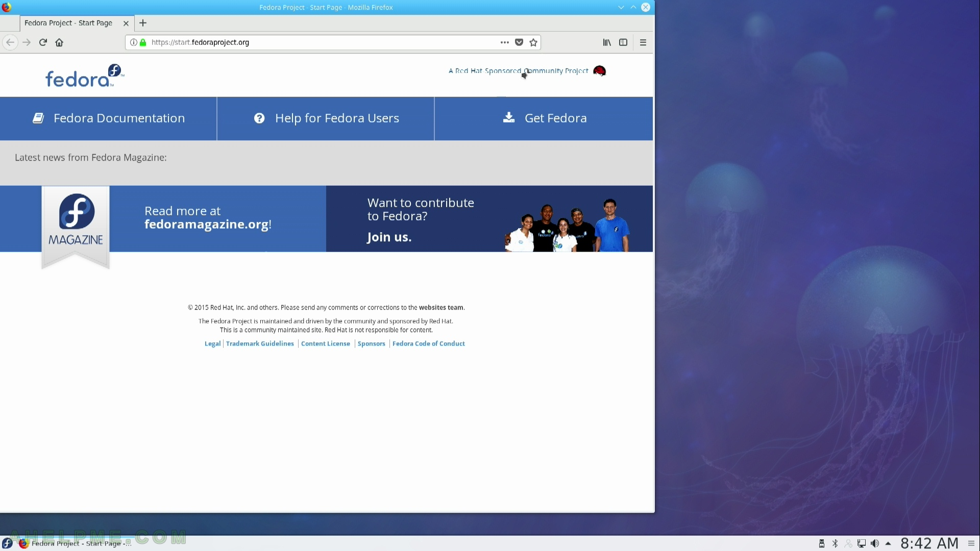The image size is (980, 551).
Task: Click the Join us. link
Action: tap(389, 237)
